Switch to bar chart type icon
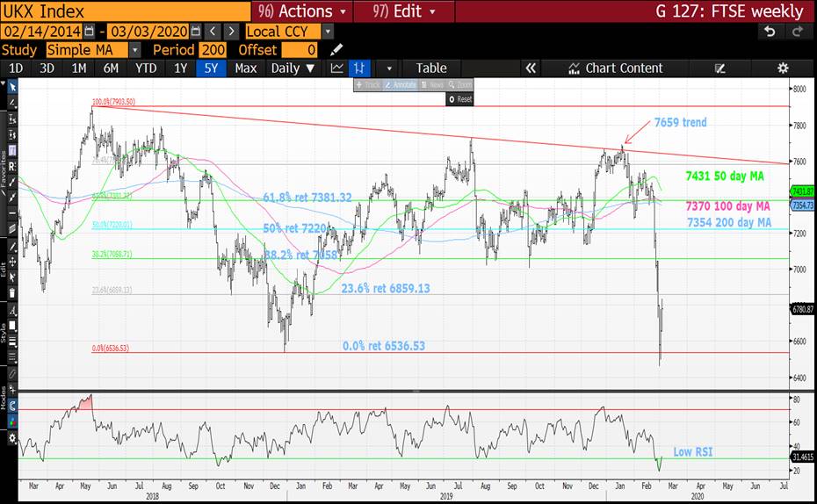This screenshot has width=817, height=504. point(359,68)
